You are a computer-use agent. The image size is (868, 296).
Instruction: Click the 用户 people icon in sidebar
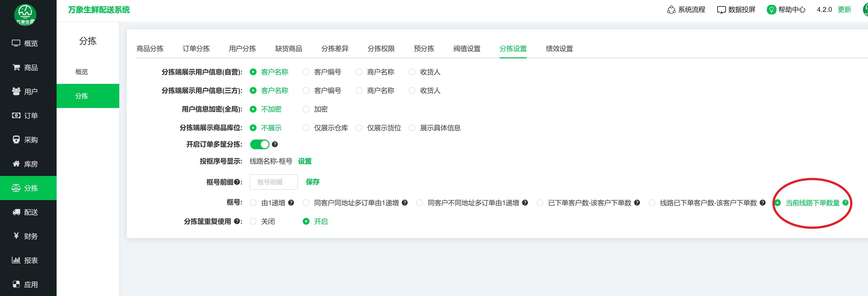tap(16, 91)
